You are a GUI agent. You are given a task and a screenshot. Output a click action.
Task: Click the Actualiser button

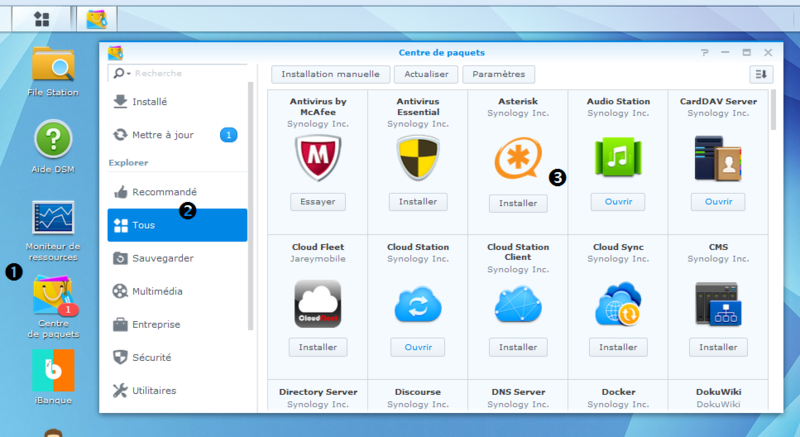point(426,74)
